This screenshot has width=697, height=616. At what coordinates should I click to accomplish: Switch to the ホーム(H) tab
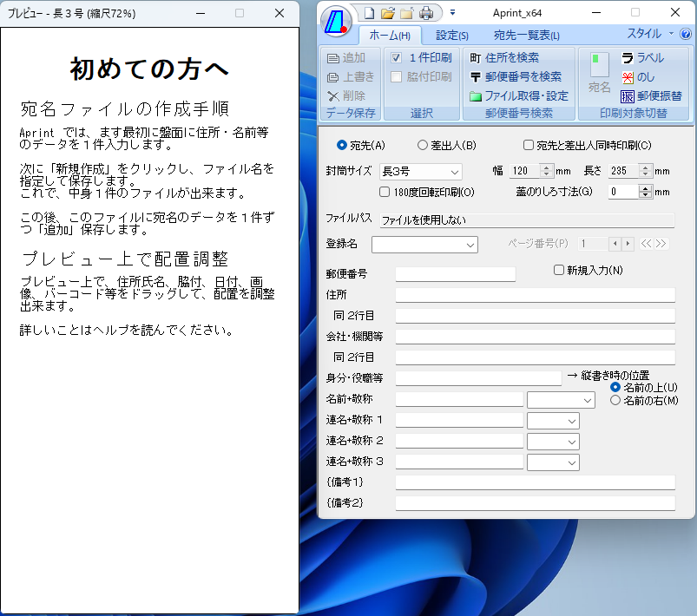pos(390,35)
